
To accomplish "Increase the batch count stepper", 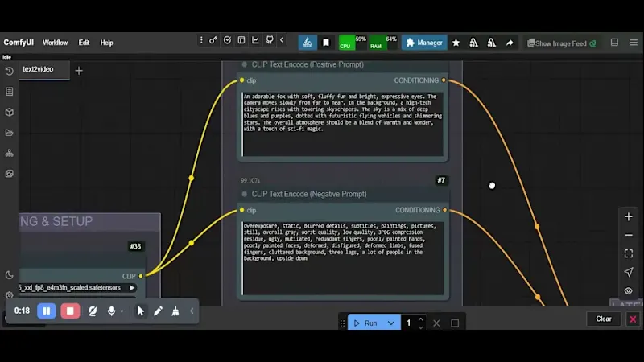I will click(x=420, y=319).
